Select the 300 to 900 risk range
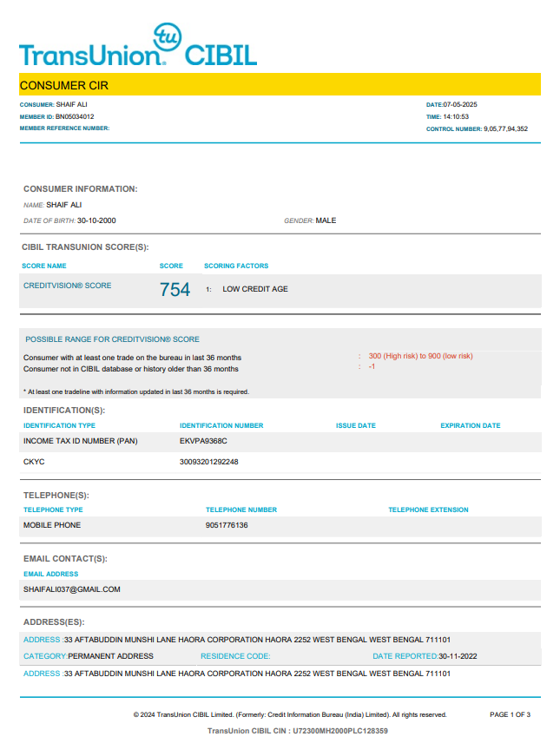Screen dimensions: 560x743 click(x=420, y=356)
